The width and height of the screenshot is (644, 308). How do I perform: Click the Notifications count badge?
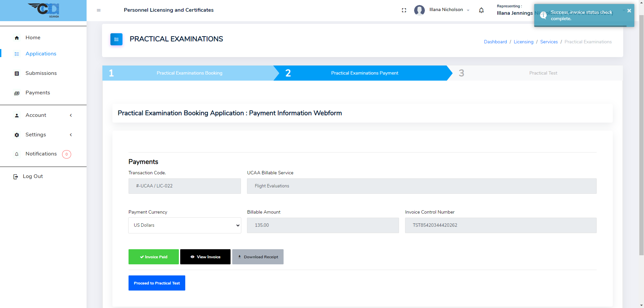click(66, 154)
